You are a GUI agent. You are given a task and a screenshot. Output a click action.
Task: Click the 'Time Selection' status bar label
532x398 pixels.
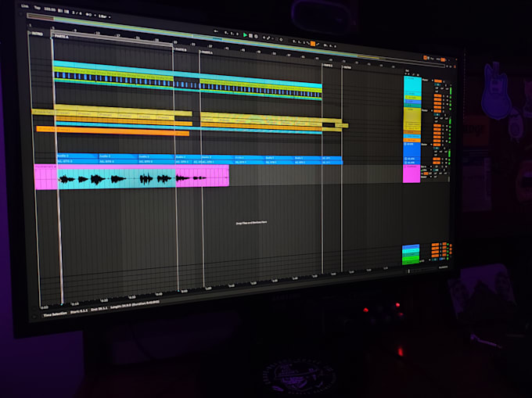click(x=55, y=314)
